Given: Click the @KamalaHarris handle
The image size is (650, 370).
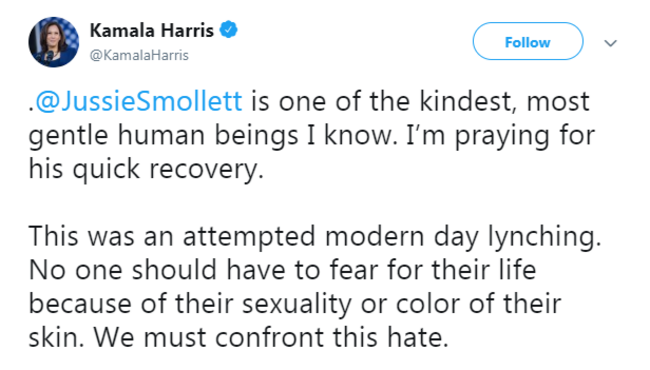Looking at the screenshot, I should pyautogui.click(x=139, y=55).
